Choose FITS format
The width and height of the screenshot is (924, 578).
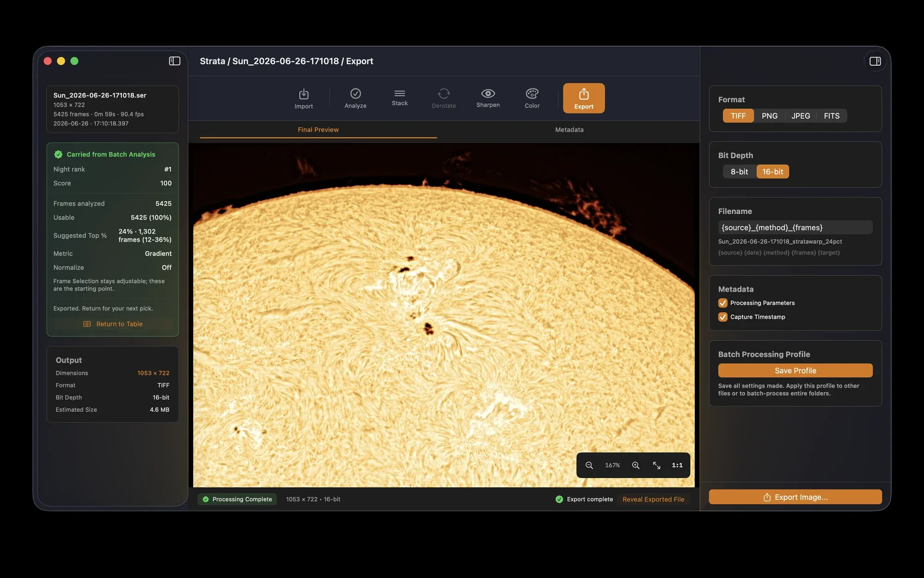[x=832, y=116]
